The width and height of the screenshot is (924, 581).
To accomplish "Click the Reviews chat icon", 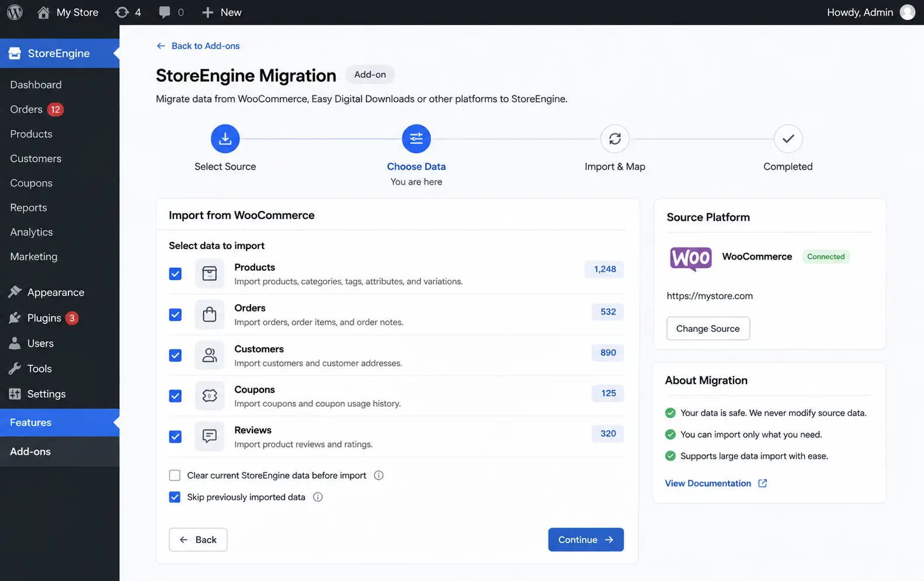I will 210,437.
